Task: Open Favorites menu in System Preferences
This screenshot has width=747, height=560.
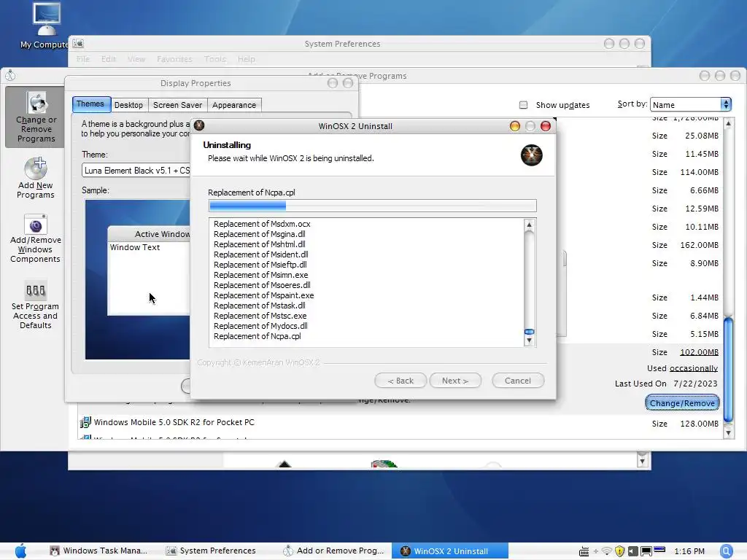Action: tap(174, 58)
